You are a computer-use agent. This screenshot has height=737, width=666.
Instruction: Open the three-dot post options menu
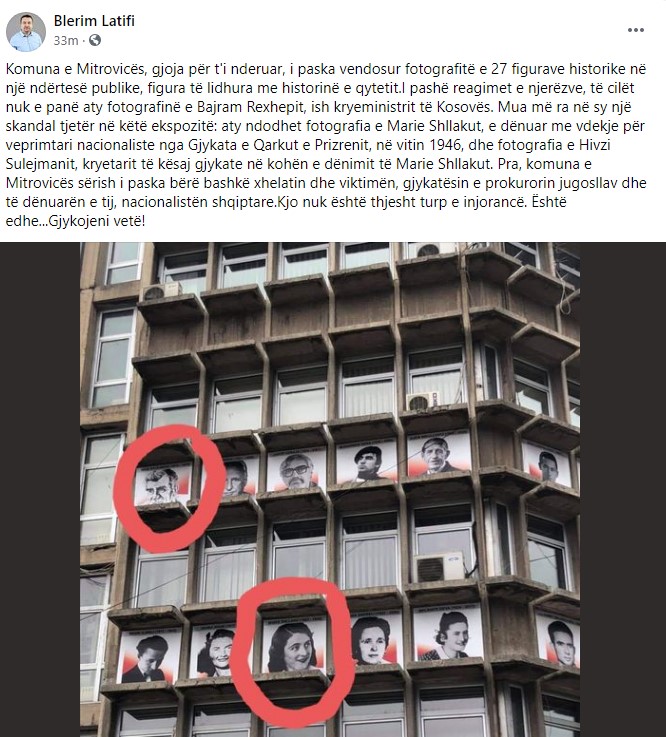point(635,30)
